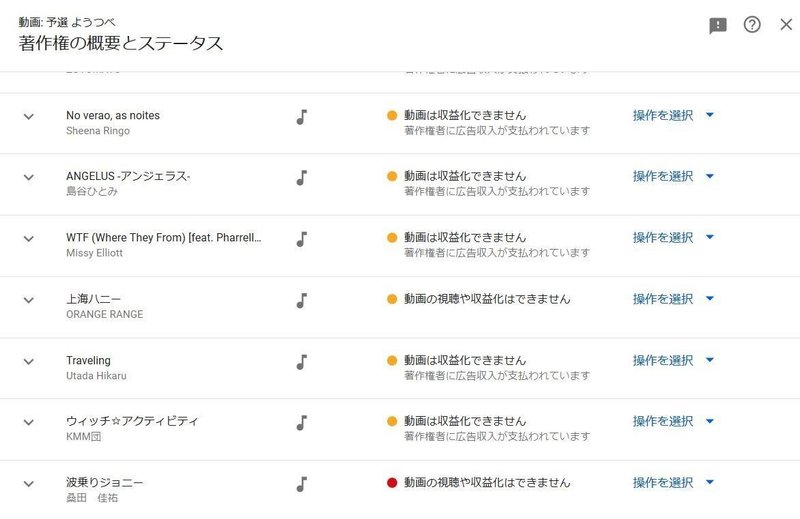Click music note icon for ANGELUS row

click(302, 177)
